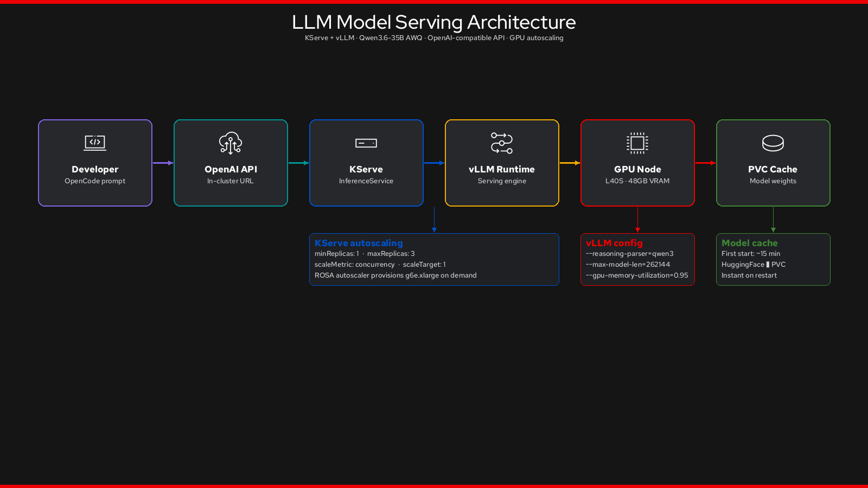868x488 pixels.
Task: Click the Developer laptop code icon
Action: tap(95, 143)
